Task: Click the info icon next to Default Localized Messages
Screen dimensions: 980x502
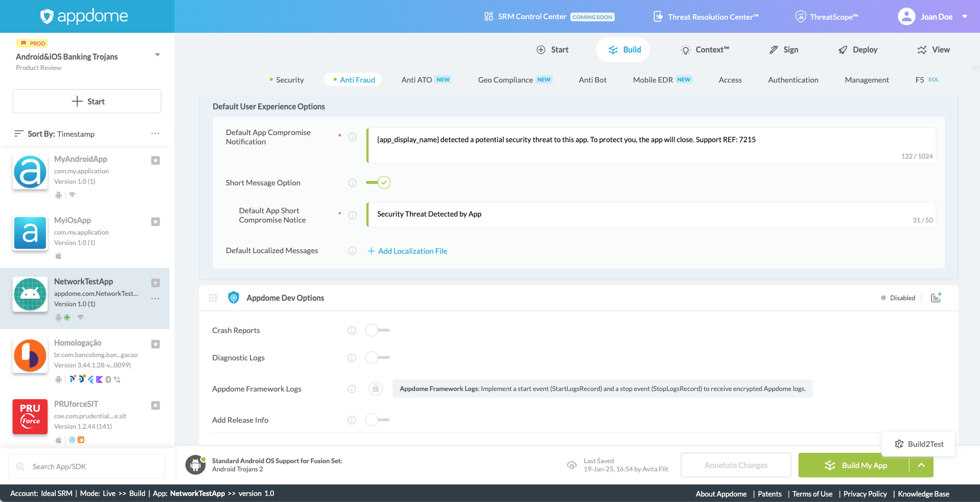Action: pyautogui.click(x=352, y=250)
